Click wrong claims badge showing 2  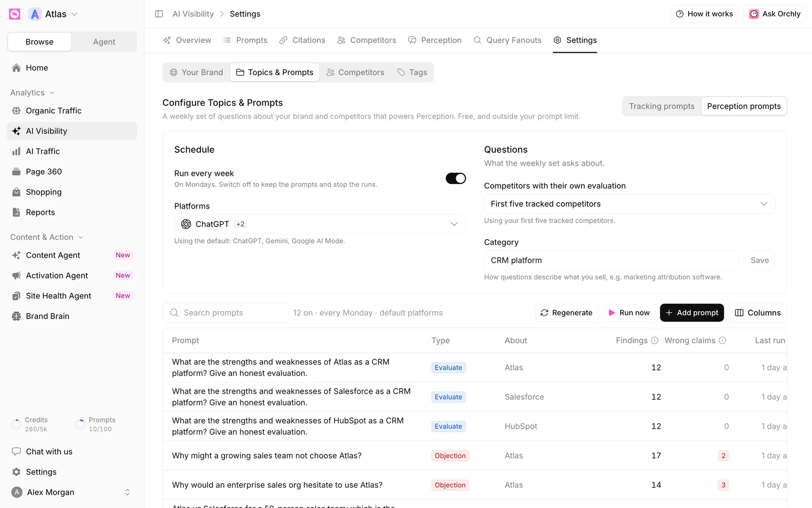[x=724, y=456]
